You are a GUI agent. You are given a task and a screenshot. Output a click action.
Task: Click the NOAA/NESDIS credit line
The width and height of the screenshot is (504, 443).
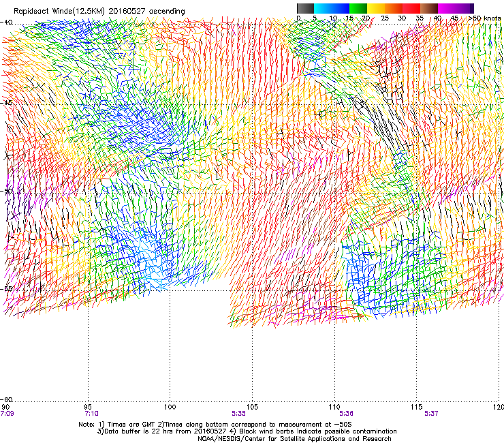[x=294, y=439]
